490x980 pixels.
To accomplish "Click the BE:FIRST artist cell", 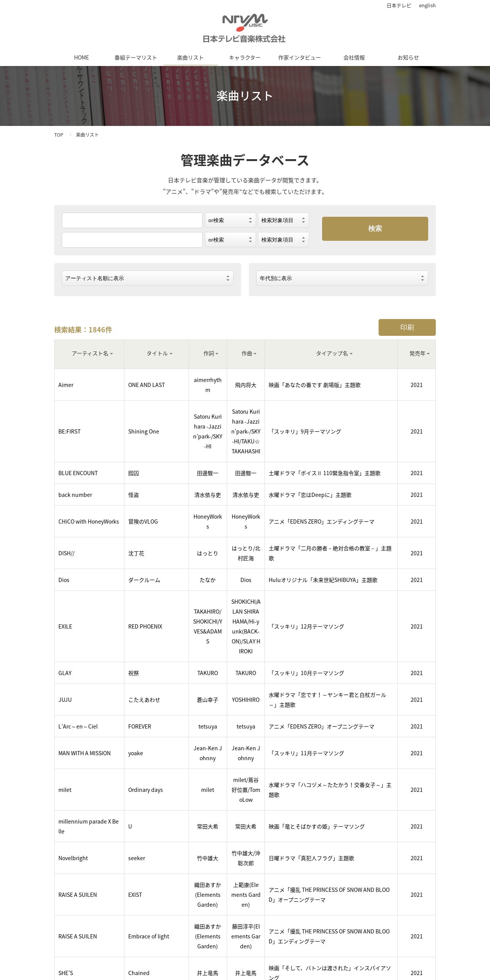I will pyautogui.click(x=89, y=432).
